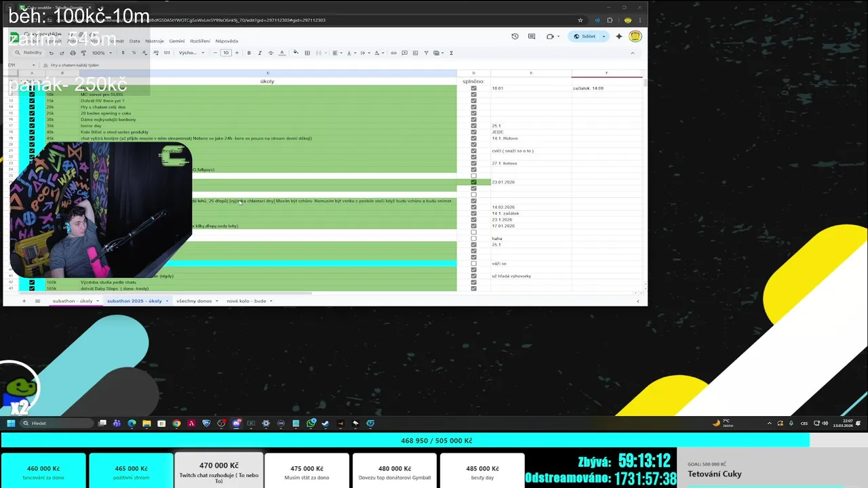Click the Redo icon in Sheets toolbar
This screenshot has width=868, height=488.
tap(62, 53)
